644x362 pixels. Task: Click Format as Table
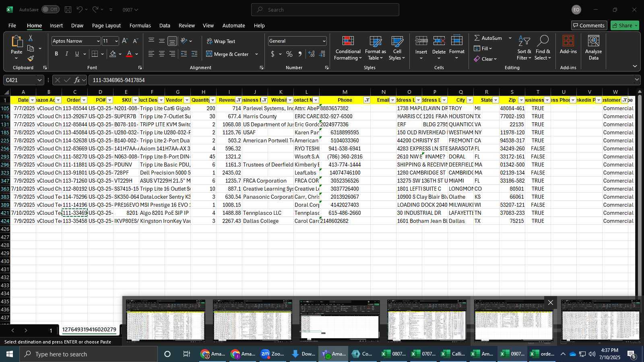[375, 48]
